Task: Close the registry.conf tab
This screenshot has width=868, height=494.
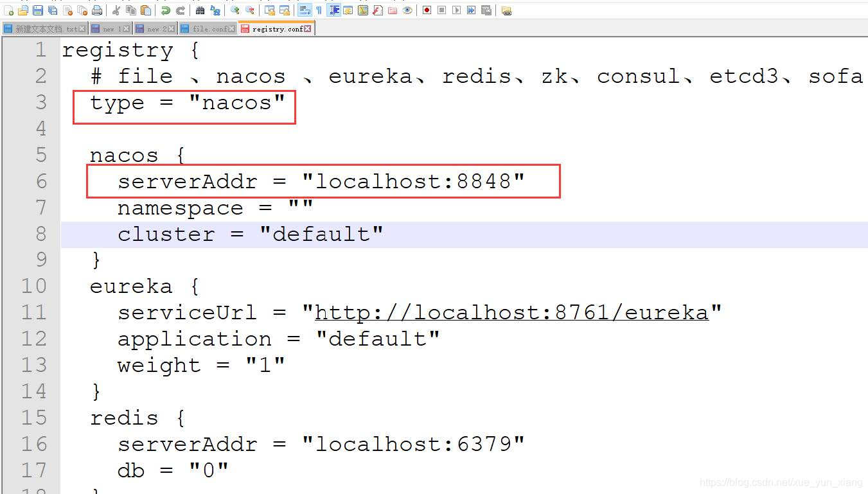Action: coord(308,29)
